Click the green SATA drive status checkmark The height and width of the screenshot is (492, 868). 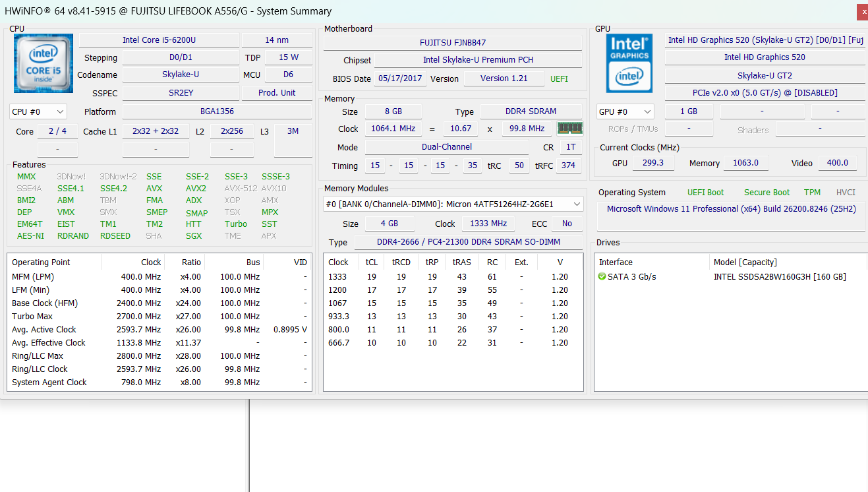pyautogui.click(x=602, y=276)
